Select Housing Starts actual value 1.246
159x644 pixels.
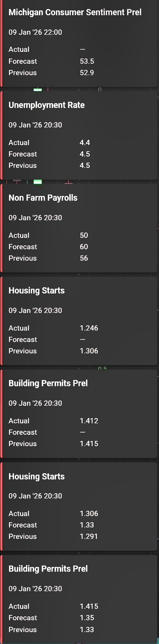click(89, 328)
